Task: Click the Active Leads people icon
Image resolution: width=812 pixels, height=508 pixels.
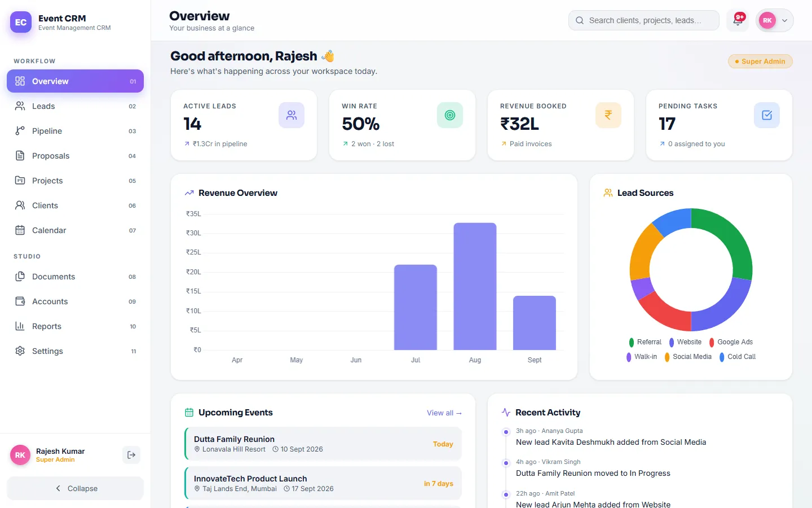Action: (292, 115)
